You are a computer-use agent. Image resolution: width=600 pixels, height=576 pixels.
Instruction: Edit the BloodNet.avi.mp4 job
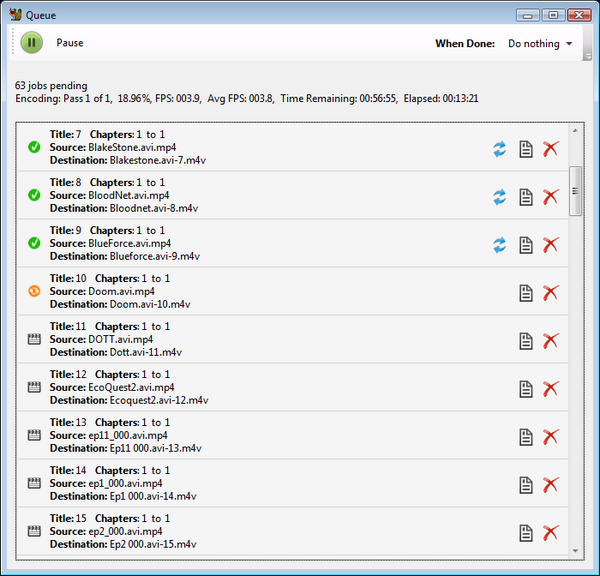point(526,197)
